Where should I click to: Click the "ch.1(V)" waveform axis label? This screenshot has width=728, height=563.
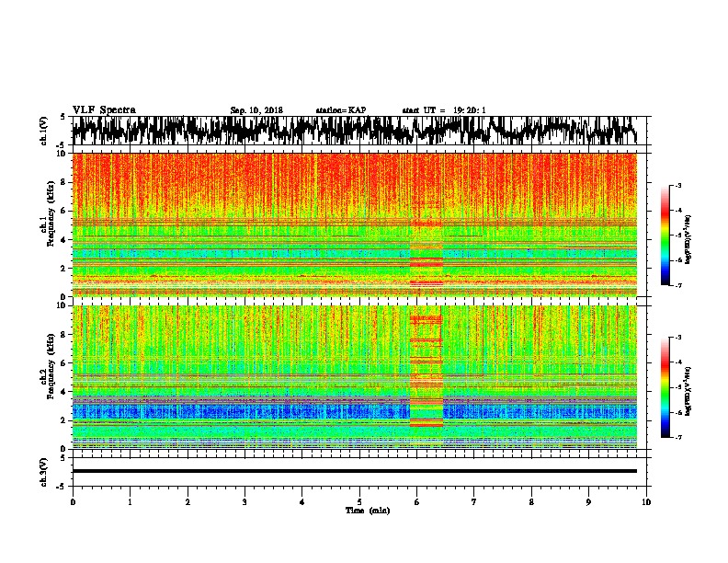(43, 131)
